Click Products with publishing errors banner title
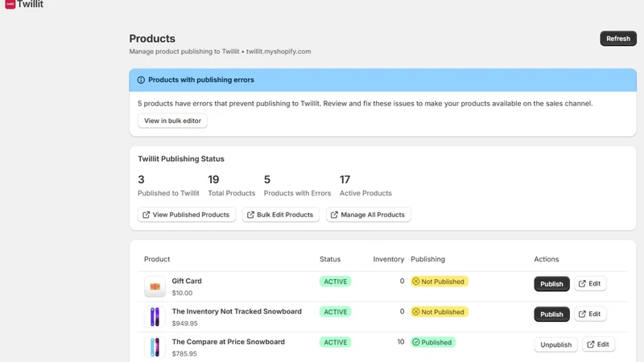644x362 pixels. pyautogui.click(x=201, y=80)
